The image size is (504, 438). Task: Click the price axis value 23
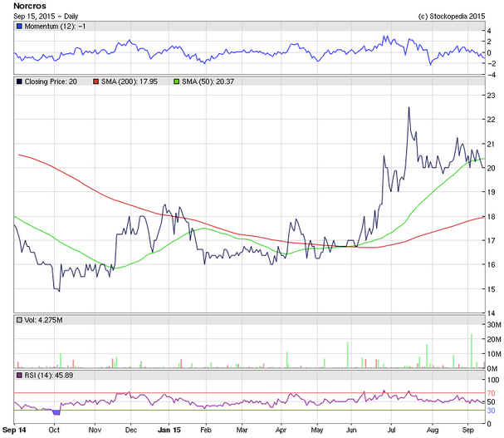[492, 96]
